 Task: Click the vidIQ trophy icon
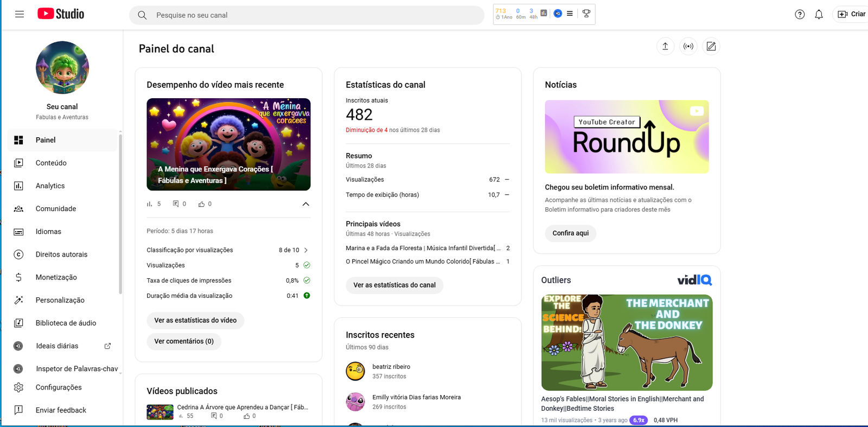click(586, 14)
